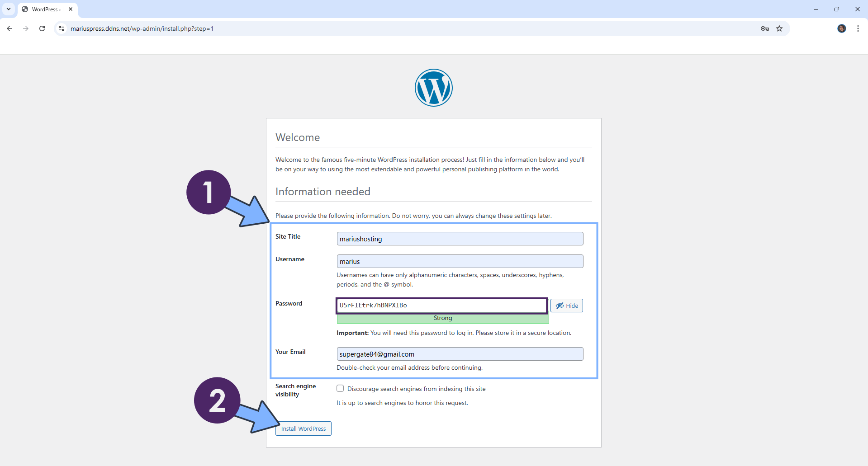Edit the Your Email field
This screenshot has height=466, width=868.
(x=460, y=354)
